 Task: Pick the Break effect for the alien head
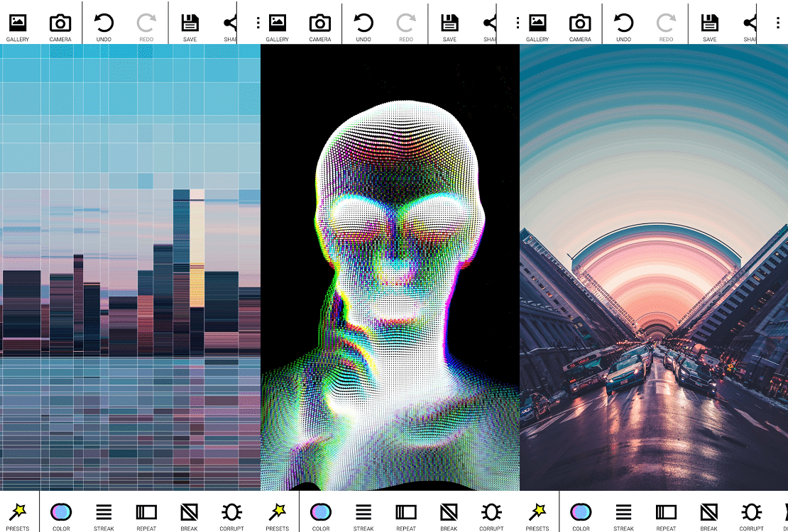pos(449,516)
